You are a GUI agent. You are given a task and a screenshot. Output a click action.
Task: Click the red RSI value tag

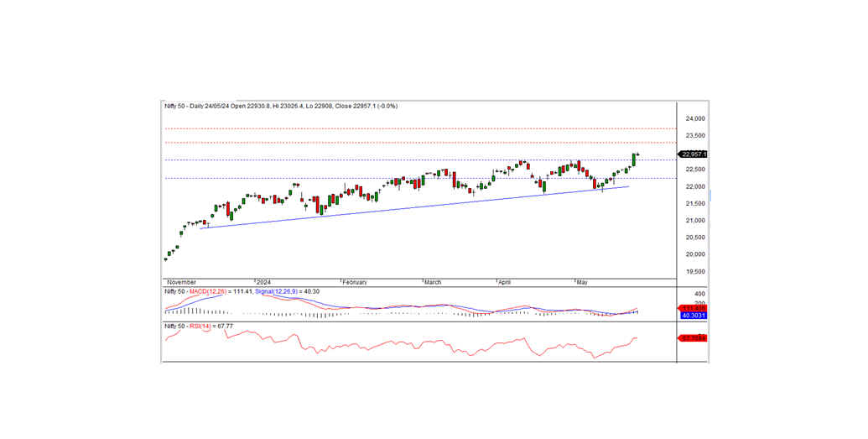coord(693,338)
